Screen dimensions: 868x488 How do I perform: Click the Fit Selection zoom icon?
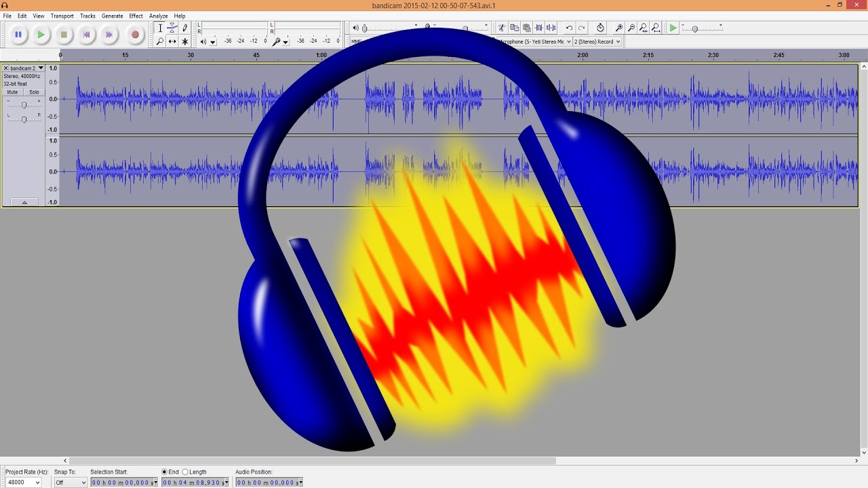click(644, 28)
